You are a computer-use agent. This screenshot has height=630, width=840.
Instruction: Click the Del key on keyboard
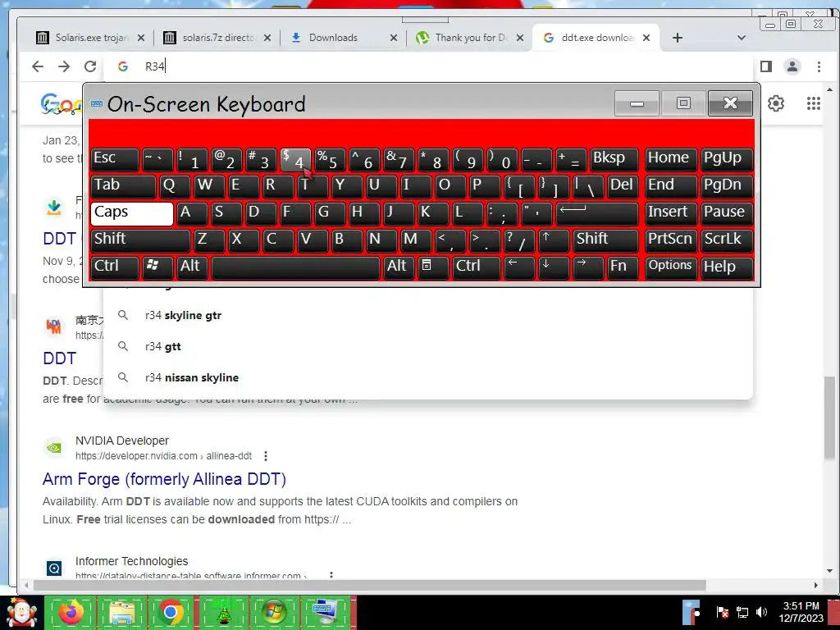(x=623, y=186)
